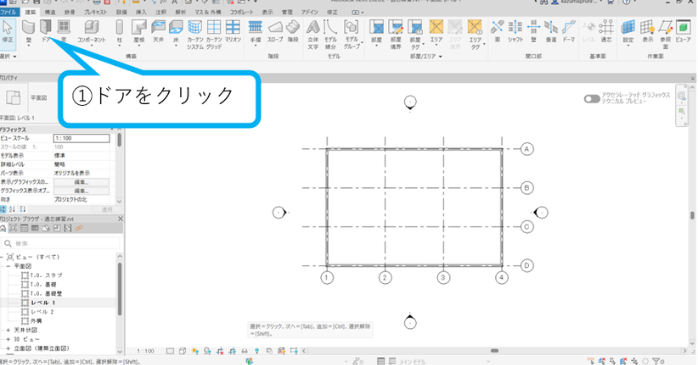
Task: Open the Select (選択) panel dropdown
Action: (8, 57)
